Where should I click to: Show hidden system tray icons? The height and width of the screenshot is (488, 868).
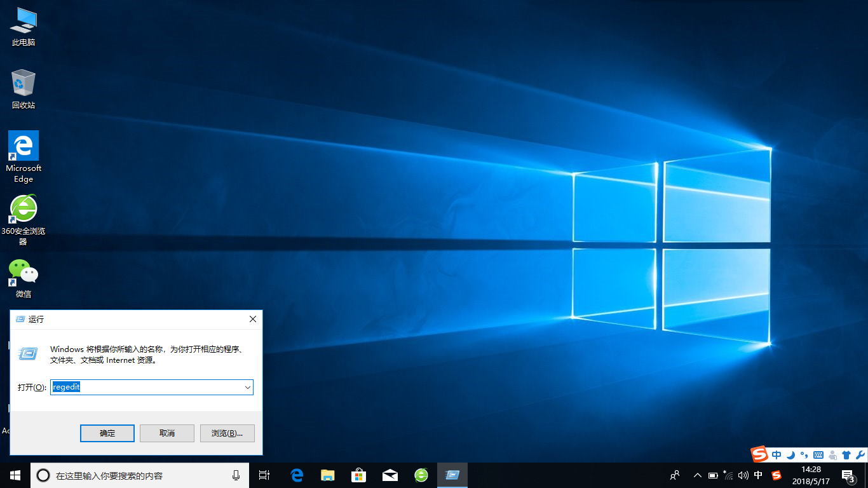[x=697, y=475]
